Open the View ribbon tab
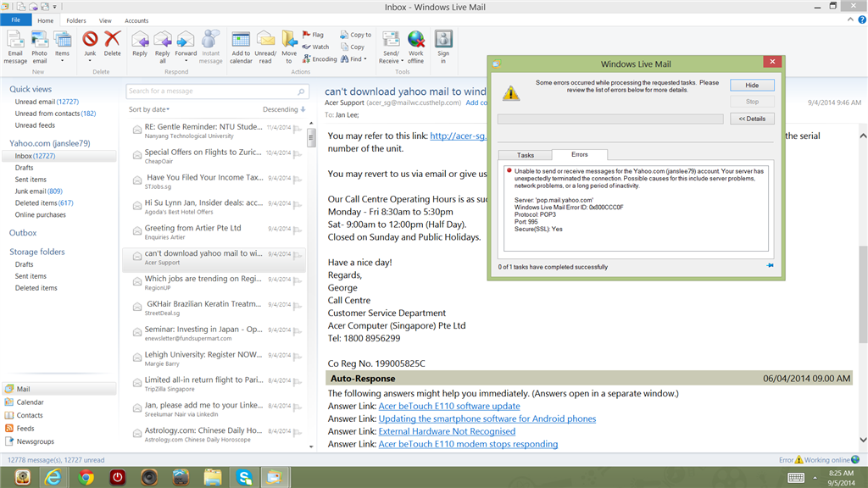 (x=105, y=20)
